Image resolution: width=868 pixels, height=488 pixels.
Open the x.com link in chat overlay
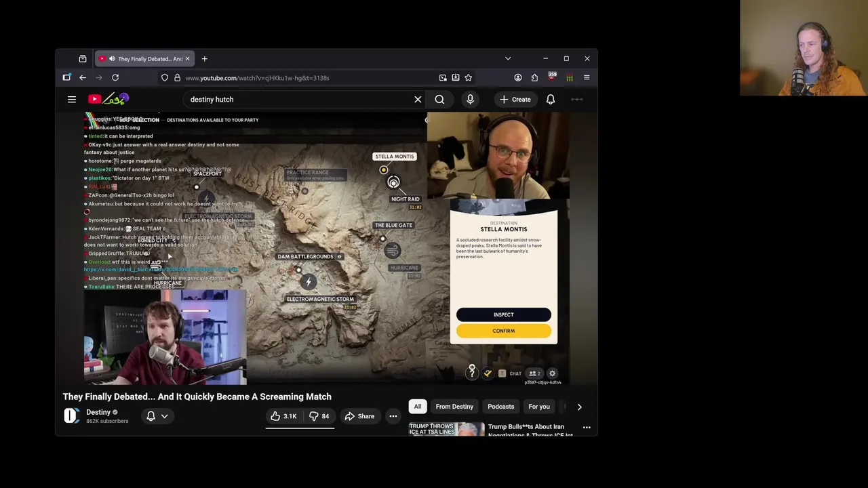(161, 270)
